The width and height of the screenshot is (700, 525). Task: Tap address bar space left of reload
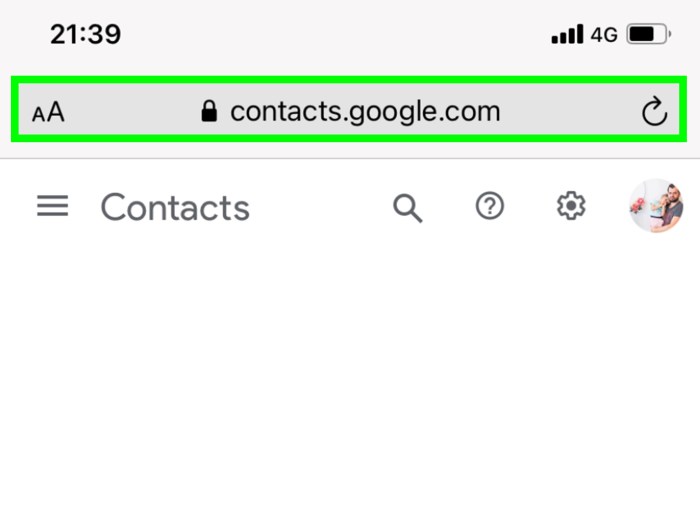[x=570, y=112]
